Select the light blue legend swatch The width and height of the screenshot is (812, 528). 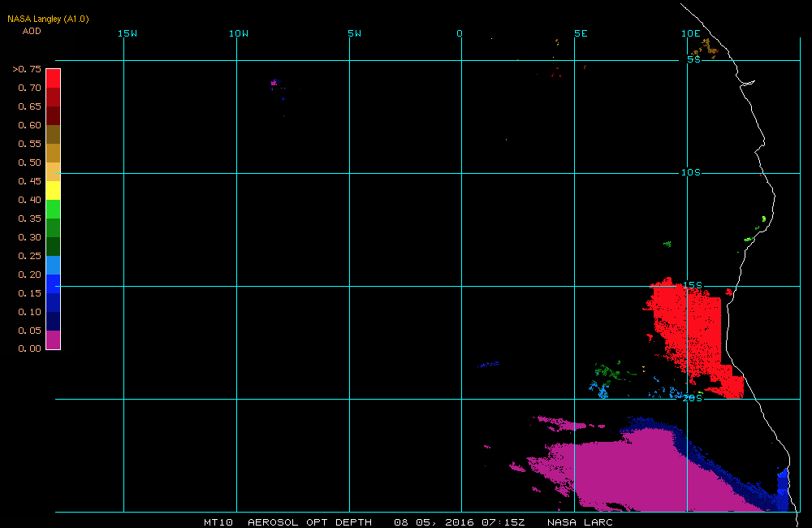[54, 265]
